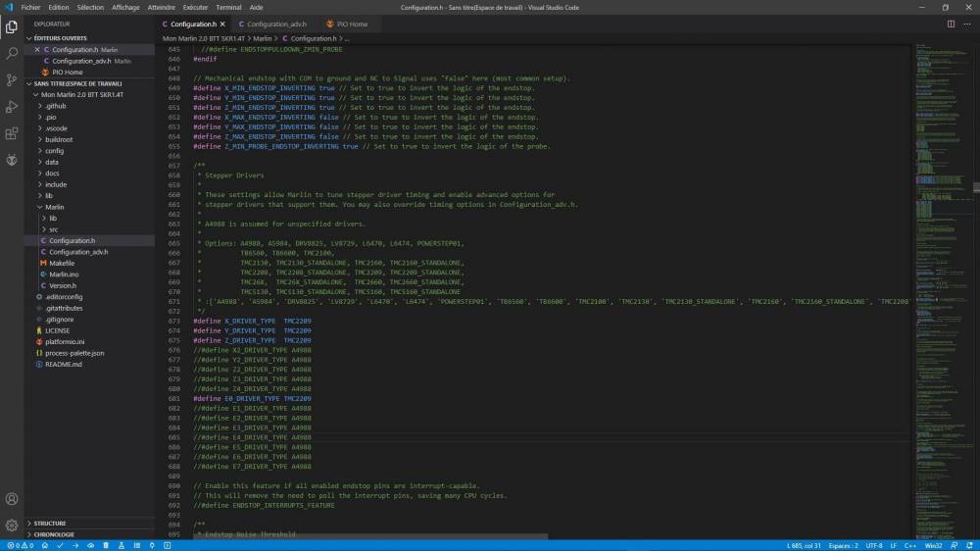Open platformio.ini in the file tree

point(65,342)
